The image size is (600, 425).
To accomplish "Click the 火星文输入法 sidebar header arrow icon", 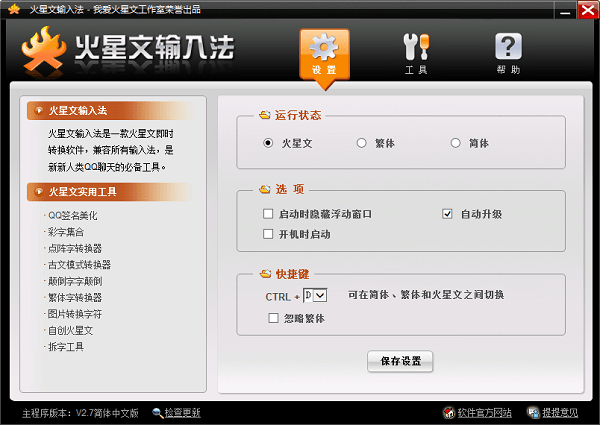I will click(x=39, y=111).
